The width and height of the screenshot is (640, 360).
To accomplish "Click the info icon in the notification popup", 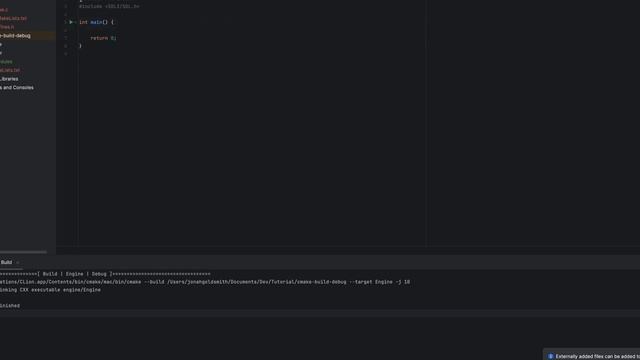I will click(550, 356).
